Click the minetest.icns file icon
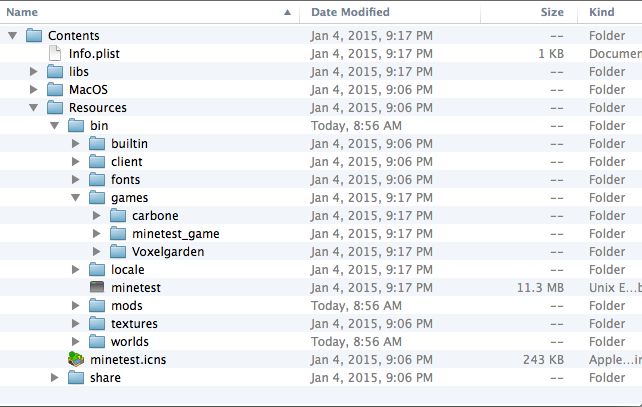 point(76,359)
